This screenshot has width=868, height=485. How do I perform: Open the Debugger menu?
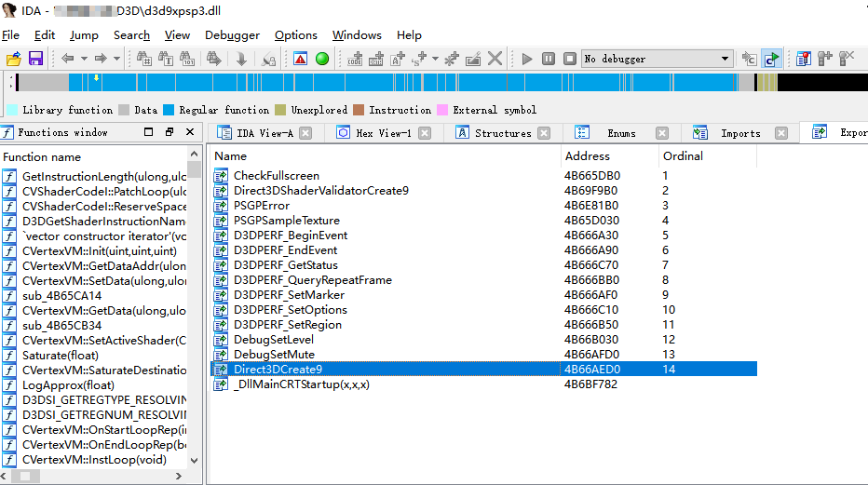tap(232, 34)
